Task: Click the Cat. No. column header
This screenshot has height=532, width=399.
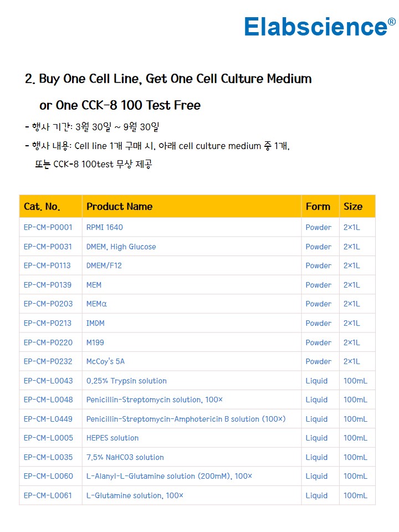Action: (42, 207)
